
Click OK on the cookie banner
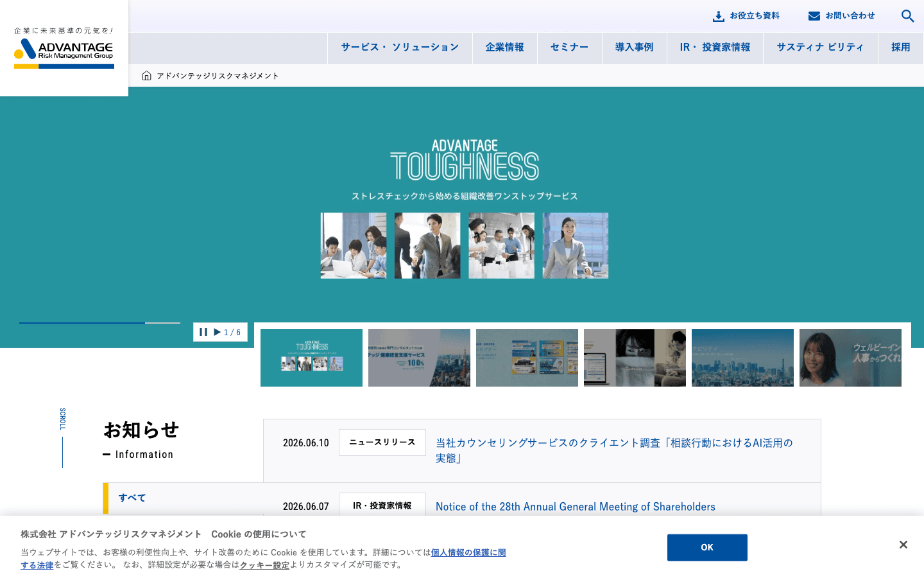point(707,548)
